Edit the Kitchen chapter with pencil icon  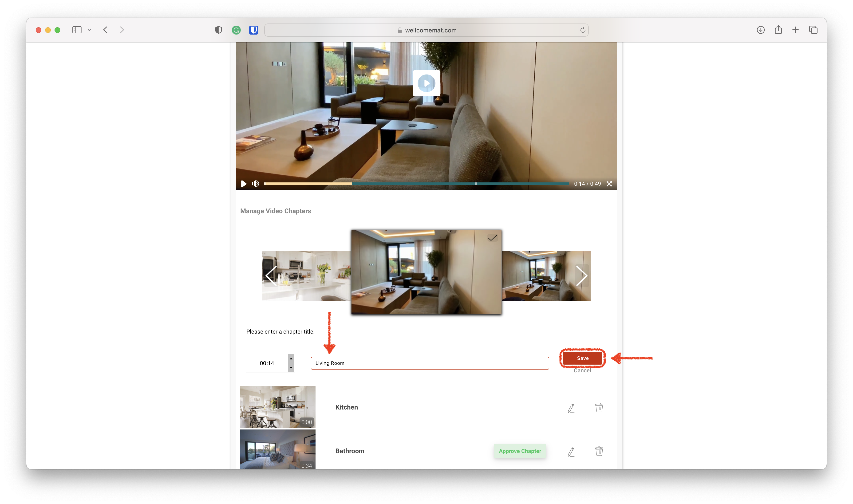tap(571, 408)
